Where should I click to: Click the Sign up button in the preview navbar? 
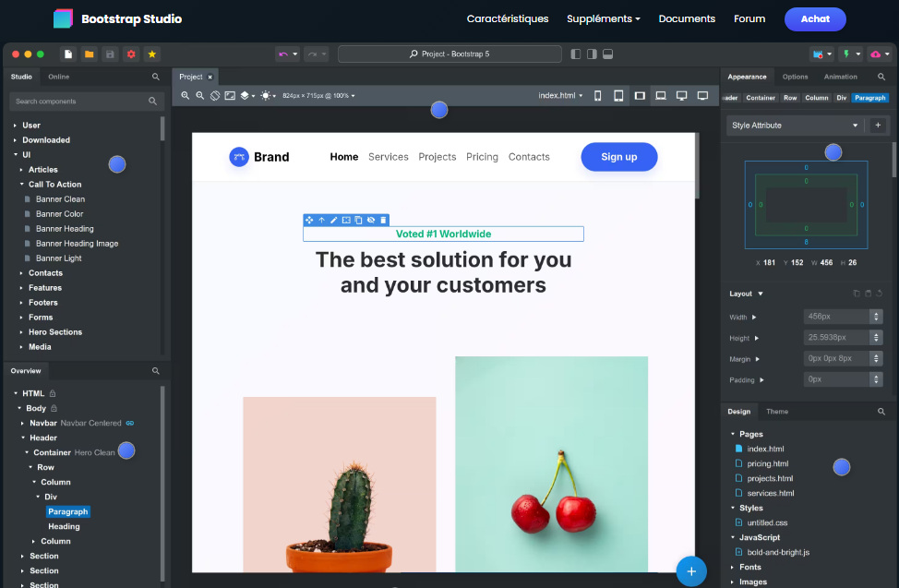coord(618,157)
